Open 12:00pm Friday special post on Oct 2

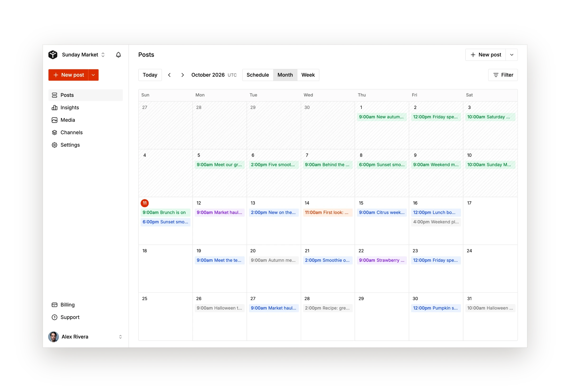click(436, 117)
